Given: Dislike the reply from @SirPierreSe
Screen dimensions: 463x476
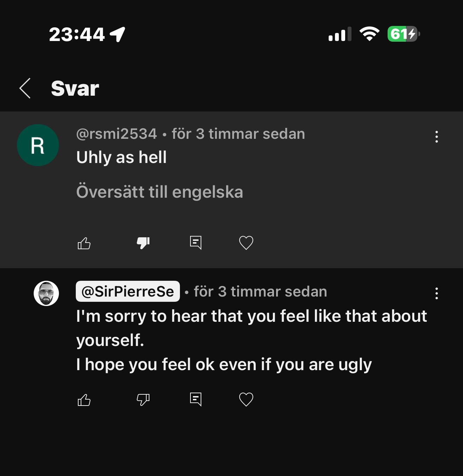Looking at the screenshot, I should (x=143, y=399).
